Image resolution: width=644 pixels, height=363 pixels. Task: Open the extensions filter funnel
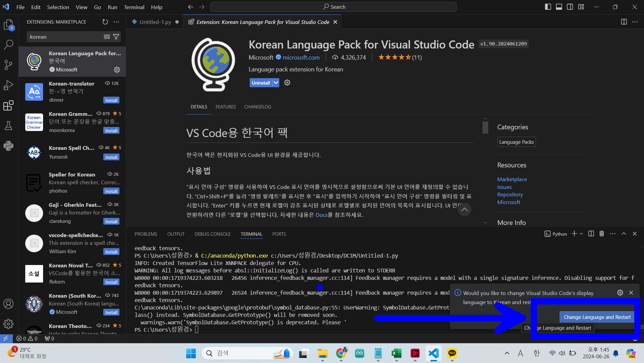pos(116,37)
